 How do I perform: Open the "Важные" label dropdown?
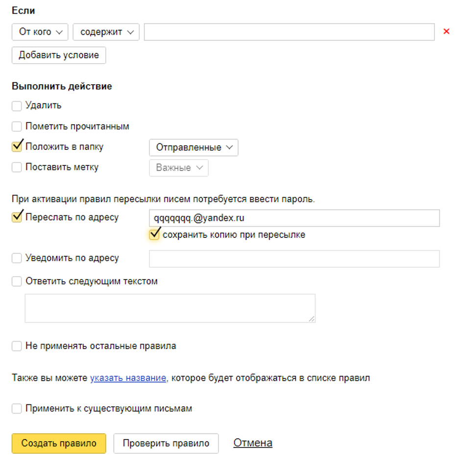pos(179,168)
